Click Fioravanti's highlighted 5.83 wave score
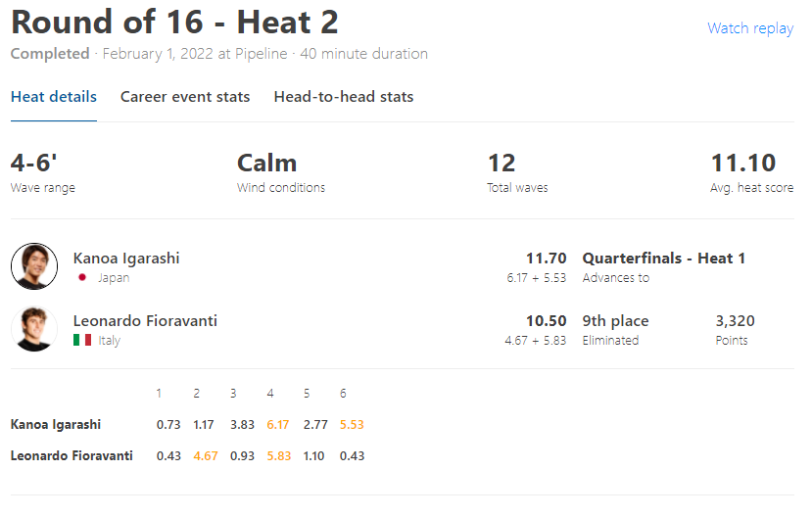The width and height of the screenshot is (812, 518). (278, 456)
